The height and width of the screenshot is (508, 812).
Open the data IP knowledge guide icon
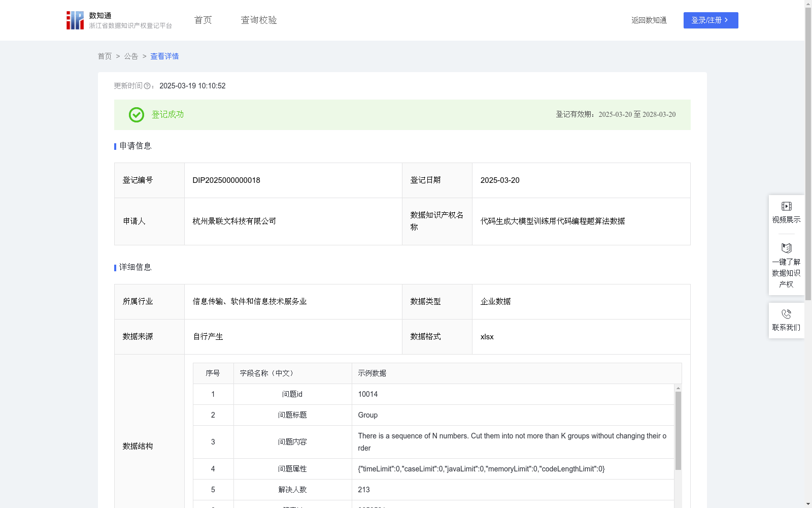pos(786,248)
